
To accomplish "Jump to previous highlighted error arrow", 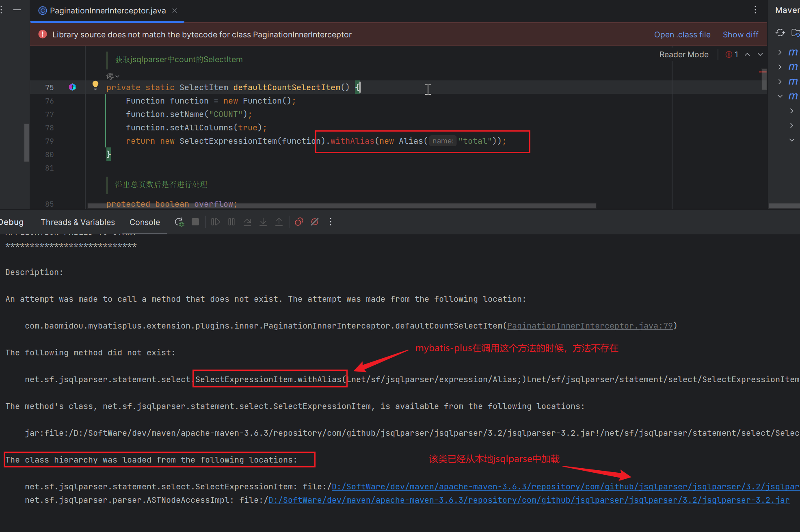I will coord(747,54).
